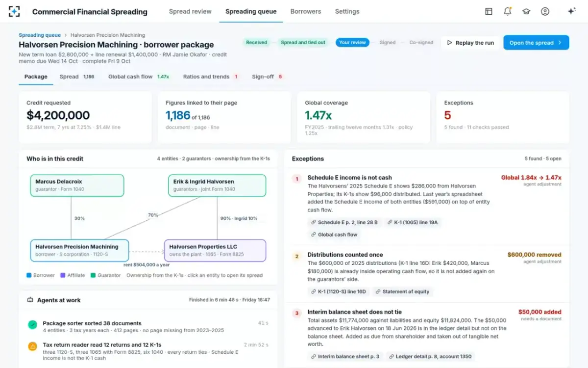Open Ratios and trends tab
The width and height of the screenshot is (588, 368).
click(x=211, y=77)
